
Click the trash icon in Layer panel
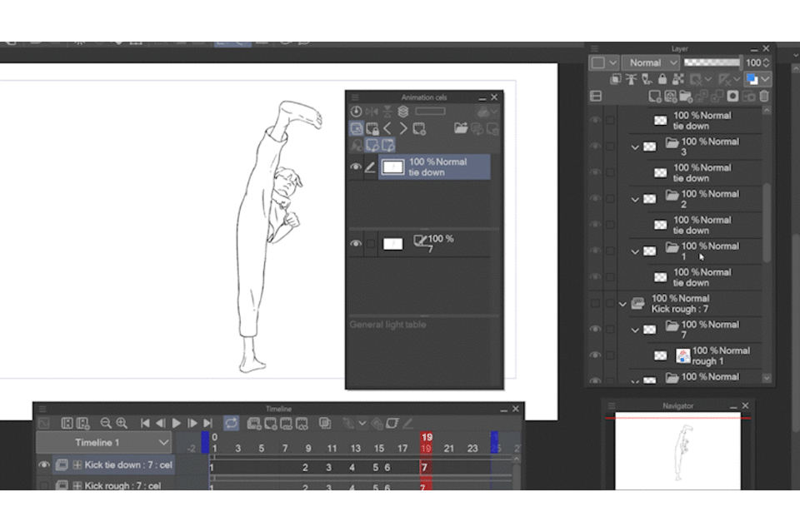[x=764, y=97]
